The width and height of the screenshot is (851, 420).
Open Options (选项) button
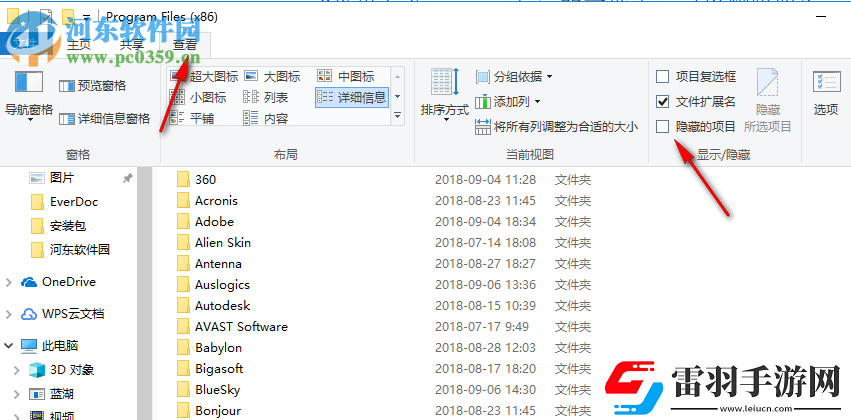coord(826,93)
